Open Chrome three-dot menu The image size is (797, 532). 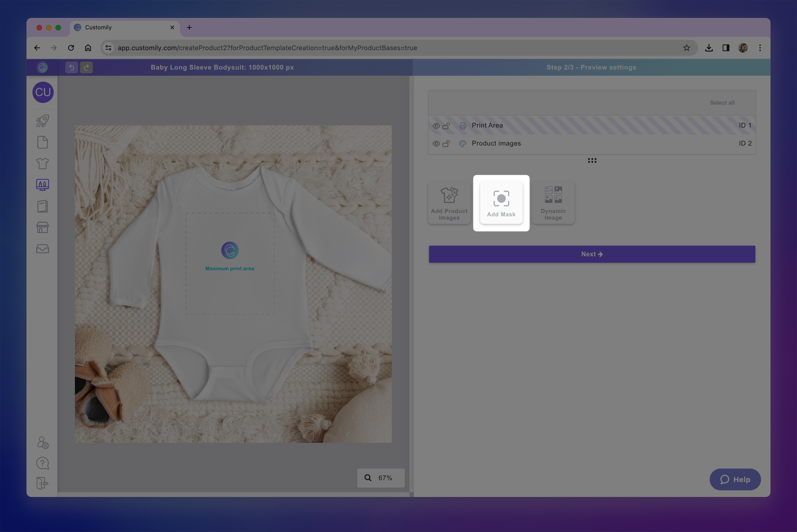[760, 48]
